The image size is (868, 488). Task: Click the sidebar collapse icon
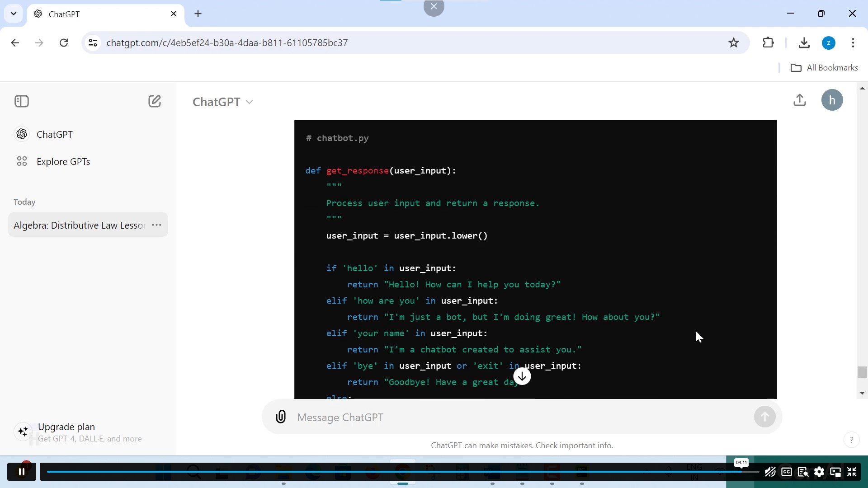tap(21, 101)
